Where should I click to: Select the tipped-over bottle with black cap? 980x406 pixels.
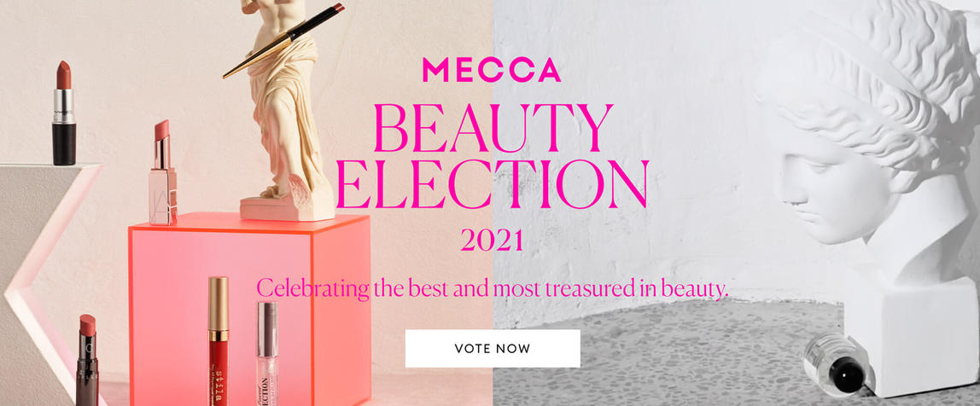tap(838, 365)
